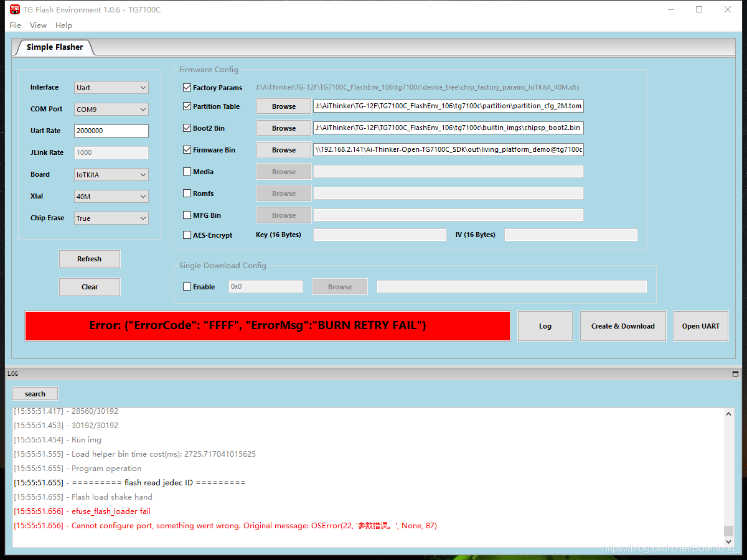This screenshot has width=747, height=560.
Task: Check the Romfs option
Action: click(187, 194)
